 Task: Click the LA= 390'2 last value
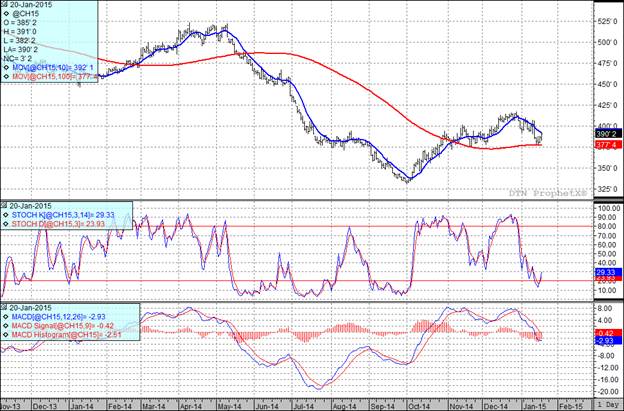(x=20, y=49)
